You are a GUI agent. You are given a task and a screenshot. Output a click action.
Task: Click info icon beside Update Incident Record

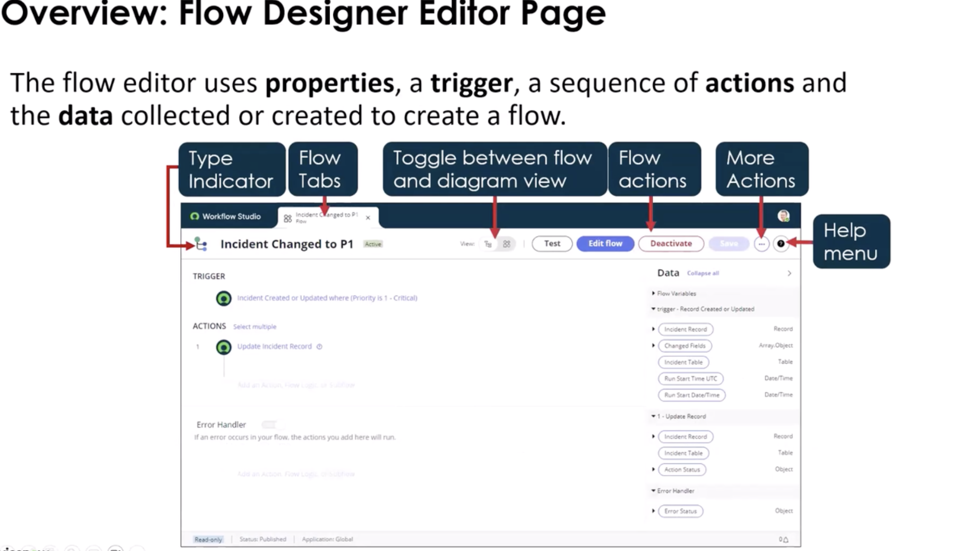point(319,346)
